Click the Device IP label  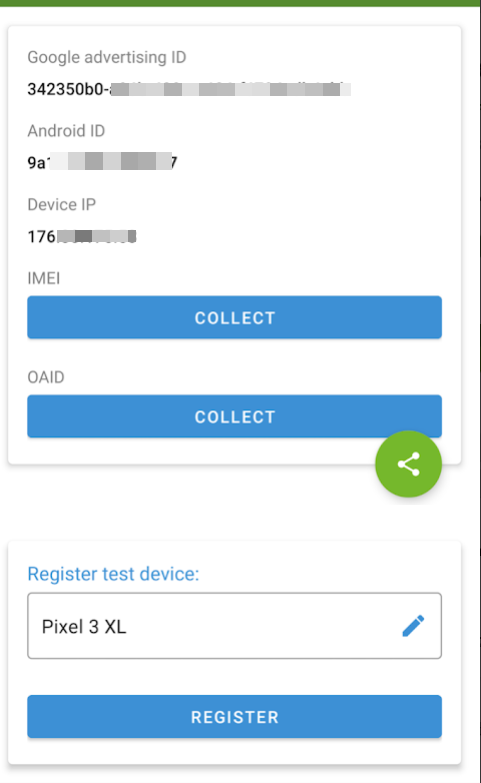click(61, 205)
